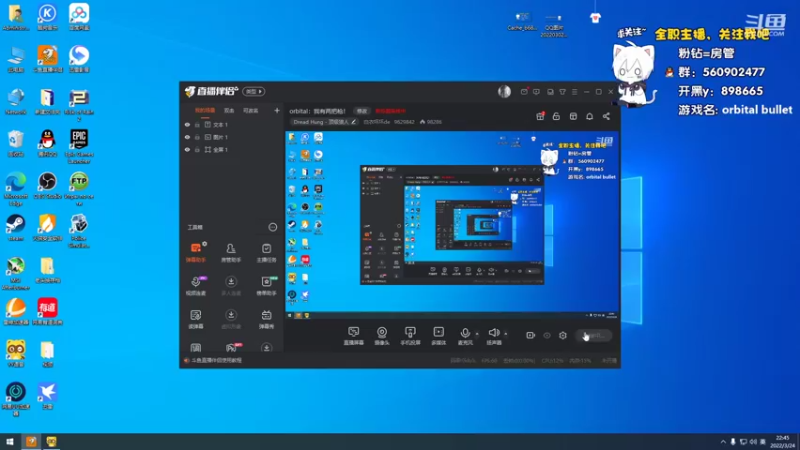The image size is (800, 450).
Task: Click the rounded start-stream button at bottom right
Action: (594, 336)
